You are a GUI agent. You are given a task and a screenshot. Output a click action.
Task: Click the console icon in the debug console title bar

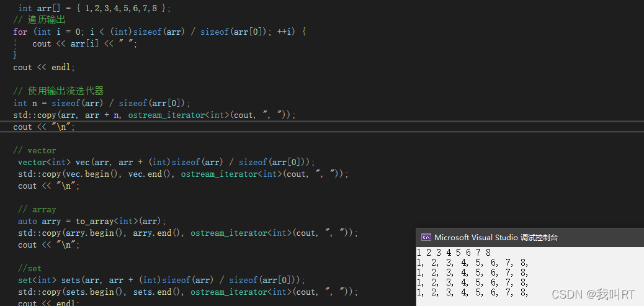426,237
